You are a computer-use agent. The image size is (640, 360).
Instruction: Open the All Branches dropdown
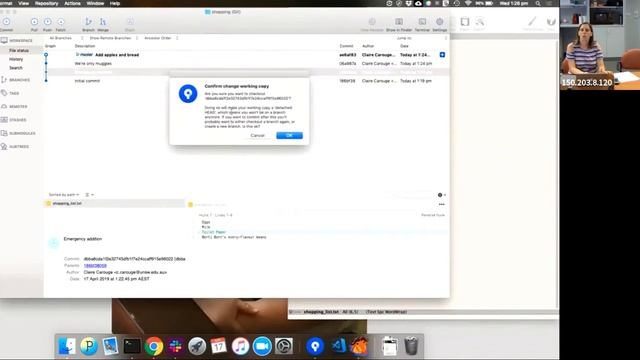(65, 38)
